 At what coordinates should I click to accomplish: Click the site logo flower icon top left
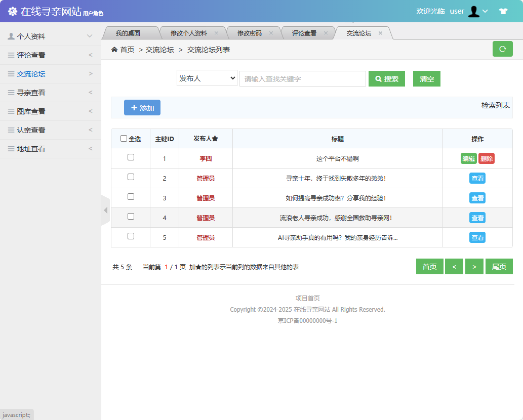coord(13,10)
